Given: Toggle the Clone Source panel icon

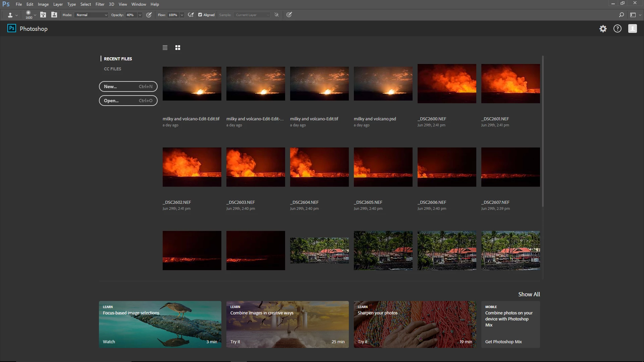Looking at the screenshot, I should pos(54,15).
